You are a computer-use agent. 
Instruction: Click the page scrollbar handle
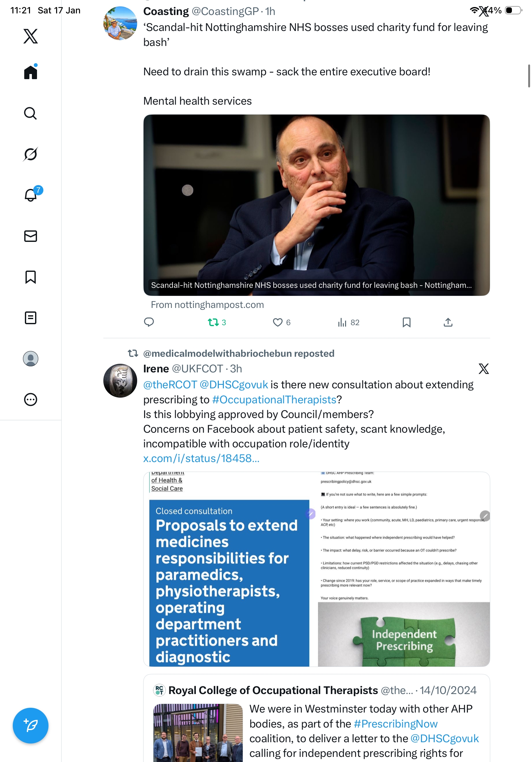tap(529, 76)
